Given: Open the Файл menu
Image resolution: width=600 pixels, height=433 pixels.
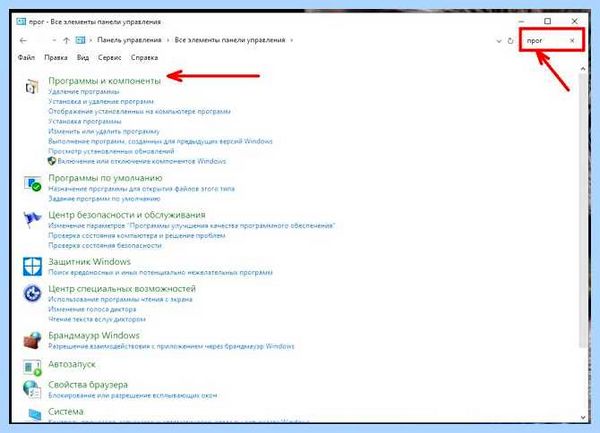Looking at the screenshot, I should point(26,57).
